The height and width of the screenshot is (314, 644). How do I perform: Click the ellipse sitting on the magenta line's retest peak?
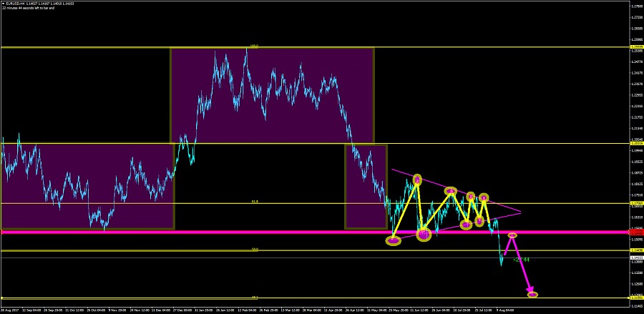(x=512, y=235)
